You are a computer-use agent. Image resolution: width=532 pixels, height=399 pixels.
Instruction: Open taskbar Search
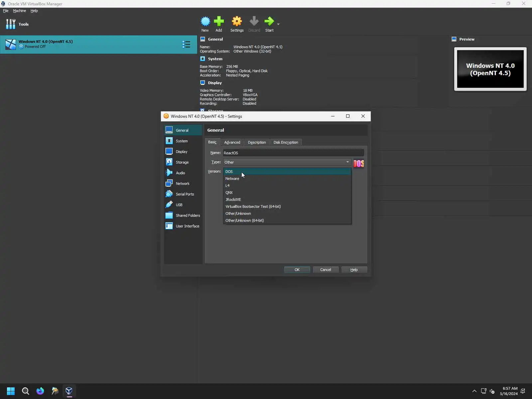(25, 391)
